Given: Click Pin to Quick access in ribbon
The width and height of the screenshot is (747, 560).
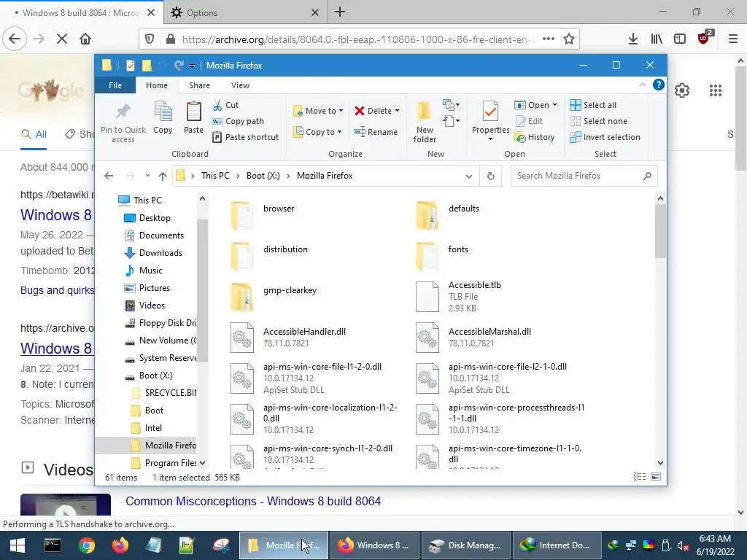Looking at the screenshot, I should [123, 122].
